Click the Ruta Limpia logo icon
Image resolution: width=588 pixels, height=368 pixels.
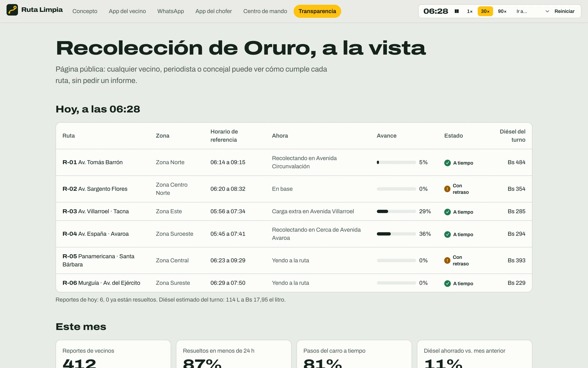[12, 10]
